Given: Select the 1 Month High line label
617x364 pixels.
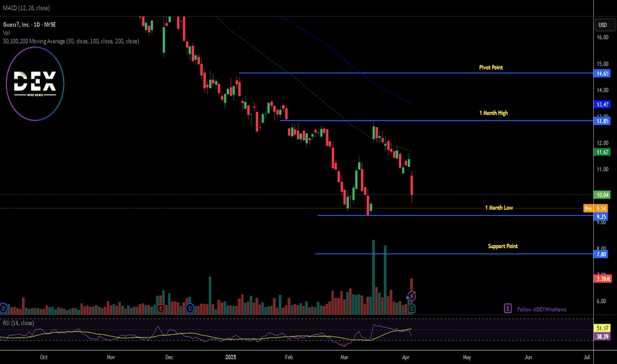Looking at the screenshot, I should [493, 113].
